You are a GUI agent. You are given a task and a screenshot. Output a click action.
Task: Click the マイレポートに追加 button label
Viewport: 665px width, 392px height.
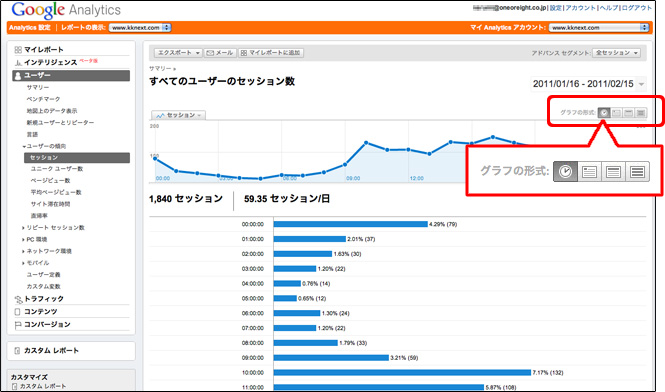click(x=274, y=53)
